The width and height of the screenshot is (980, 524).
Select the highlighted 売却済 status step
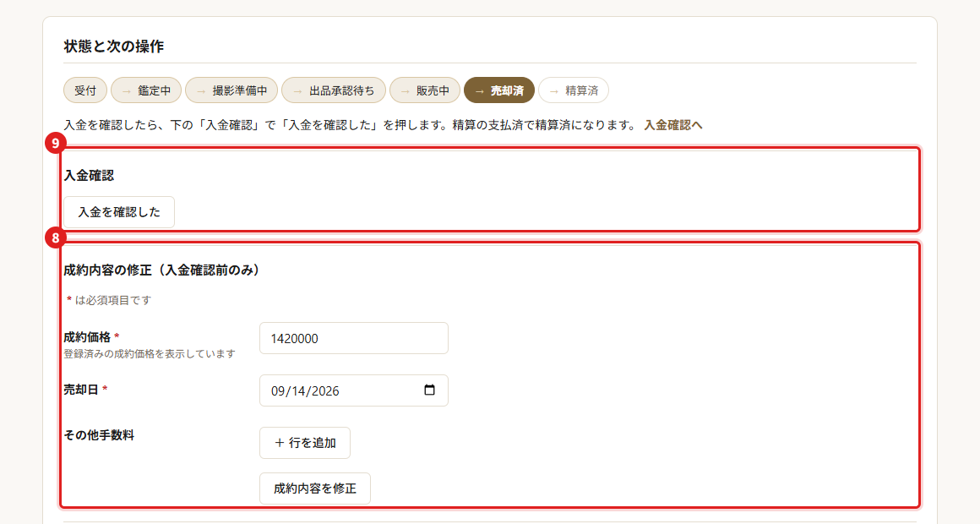(x=499, y=90)
